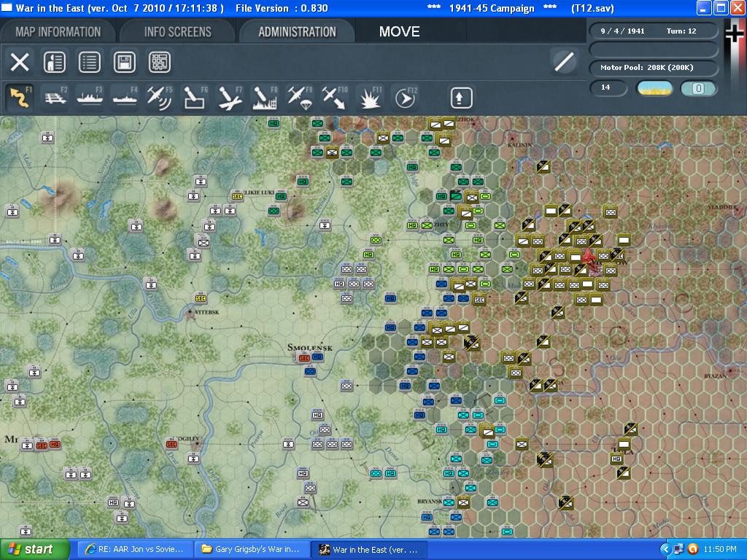Viewport: 747px width, 560px height.
Task: Click the 14 value box
Action: coord(608,87)
